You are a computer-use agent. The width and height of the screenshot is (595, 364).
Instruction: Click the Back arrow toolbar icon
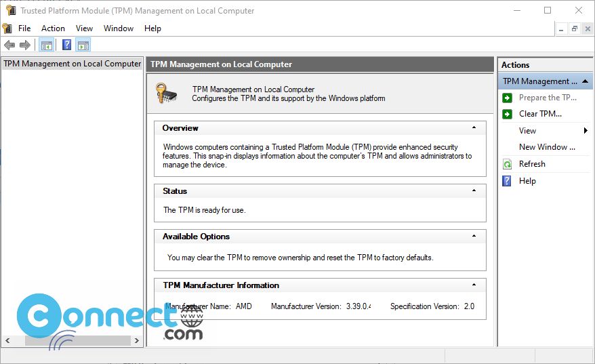9,45
